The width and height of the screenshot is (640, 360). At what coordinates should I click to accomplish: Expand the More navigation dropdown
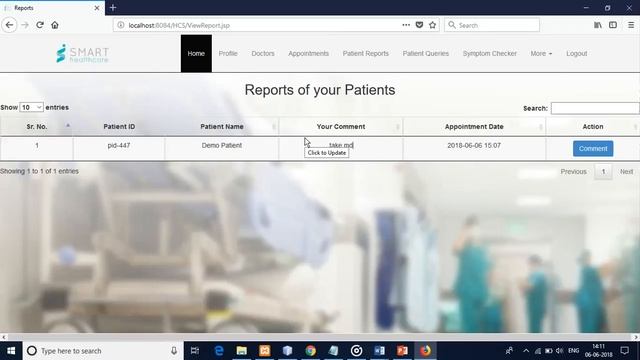pos(541,53)
